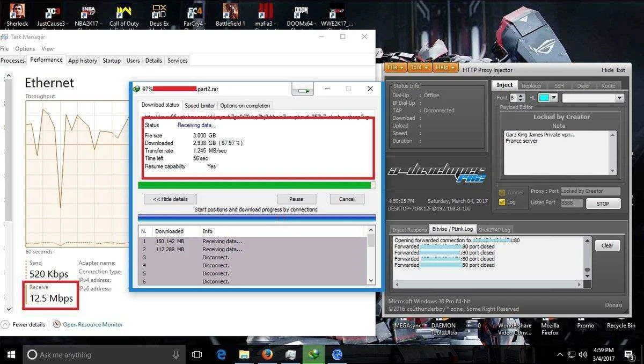Open mafia3 desktop shortcut

[x=266, y=14]
